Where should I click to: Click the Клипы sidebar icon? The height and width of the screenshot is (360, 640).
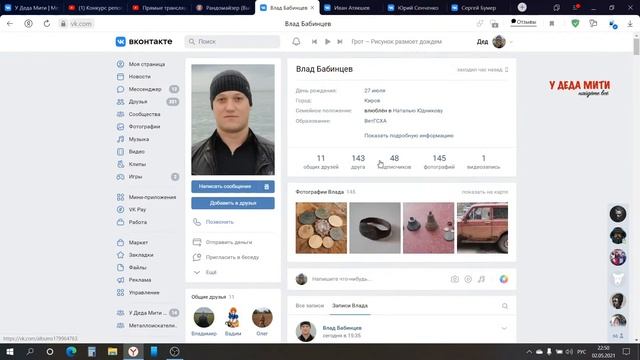(120, 164)
